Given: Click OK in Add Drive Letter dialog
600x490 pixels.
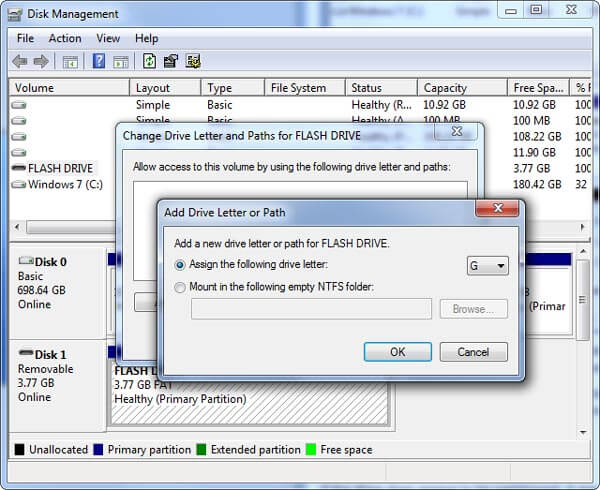Looking at the screenshot, I should (397, 352).
